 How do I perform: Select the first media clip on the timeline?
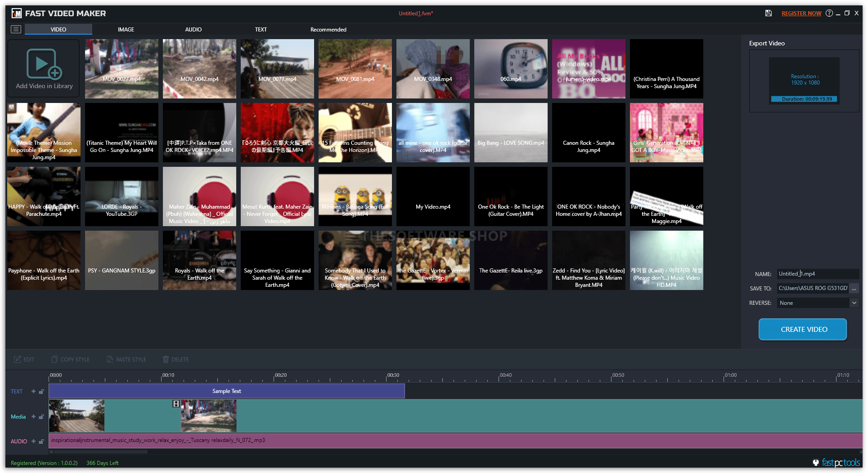(114, 416)
